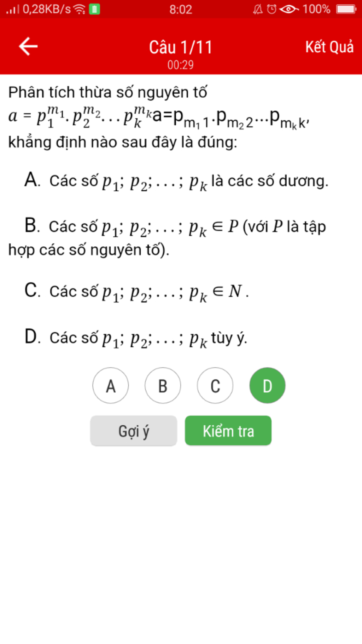Tap the green battery-saver notification icon
Screen dimensions: 362x644
pos(94,9)
